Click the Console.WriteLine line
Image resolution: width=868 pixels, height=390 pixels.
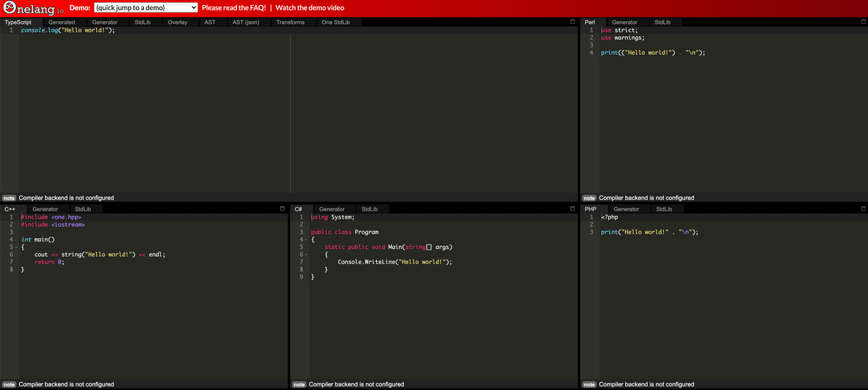pos(395,262)
